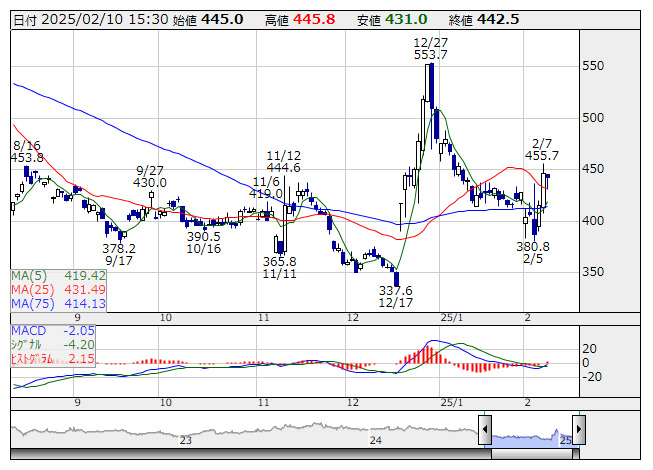Click the MA(5) 419.42 legend entry
The width and height of the screenshot is (653, 470).
58,276
